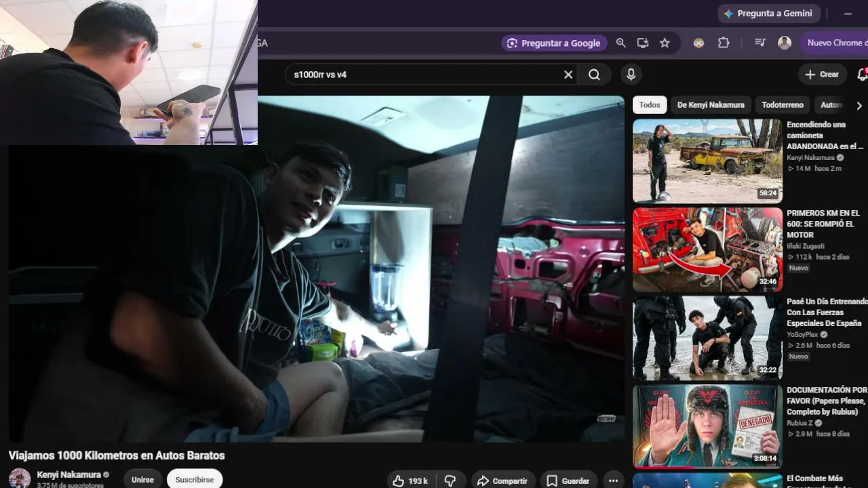Click the '3,75 M de suscriptores' text
Viewport: 868px width, 488px height.
71,485
